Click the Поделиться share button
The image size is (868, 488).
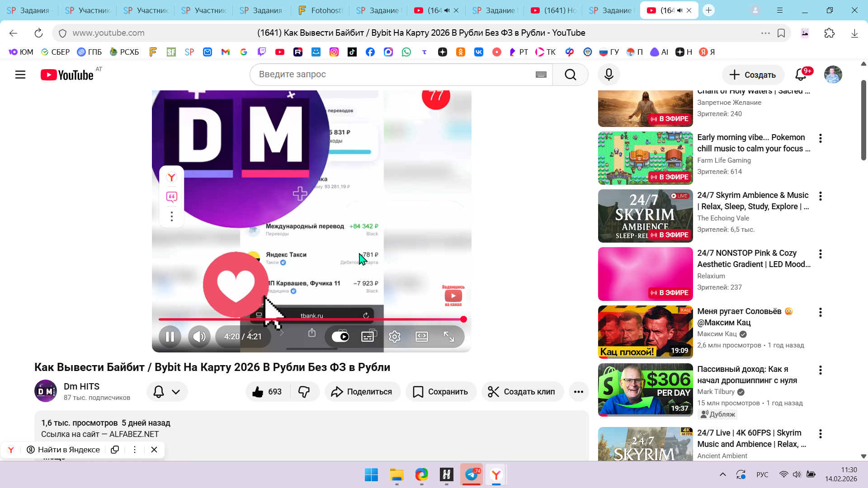coord(362,392)
